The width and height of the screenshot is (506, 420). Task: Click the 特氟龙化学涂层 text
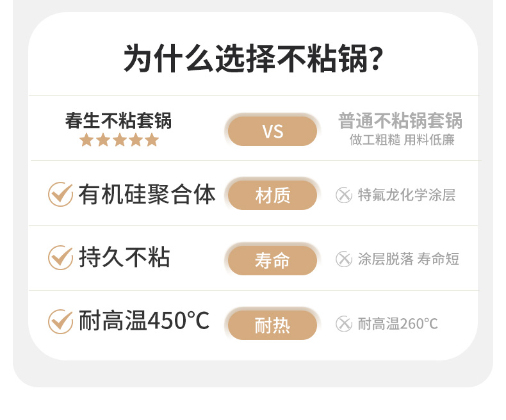tap(407, 195)
